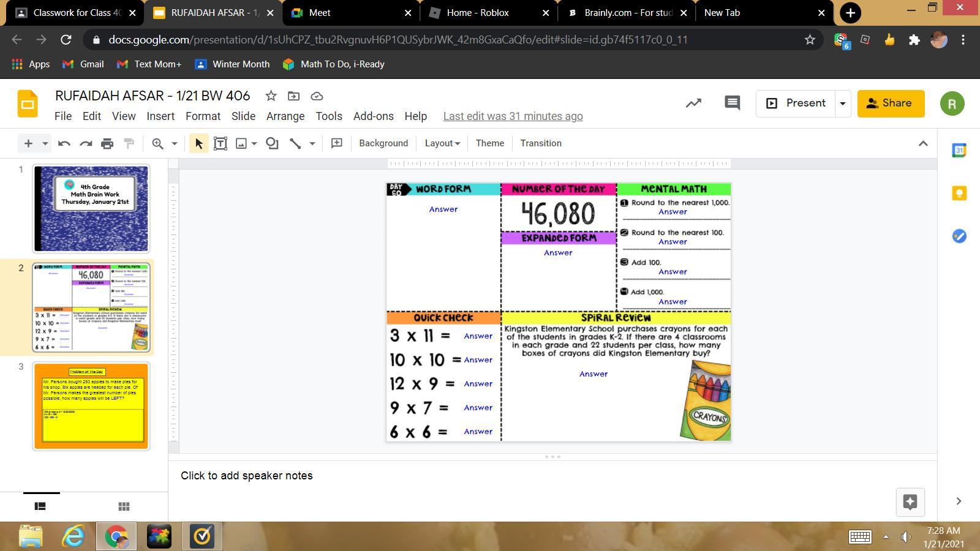The height and width of the screenshot is (551, 980).
Task: Open the Arrange menu
Action: [x=285, y=116]
